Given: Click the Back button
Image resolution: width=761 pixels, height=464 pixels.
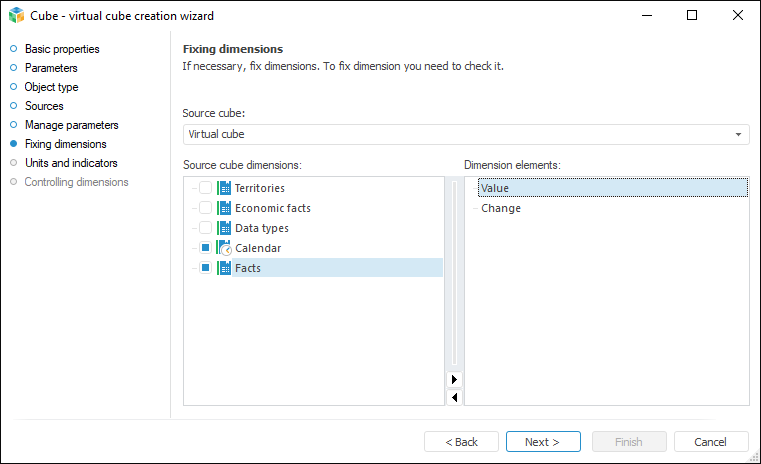Looking at the screenshot, I should 461,441.
